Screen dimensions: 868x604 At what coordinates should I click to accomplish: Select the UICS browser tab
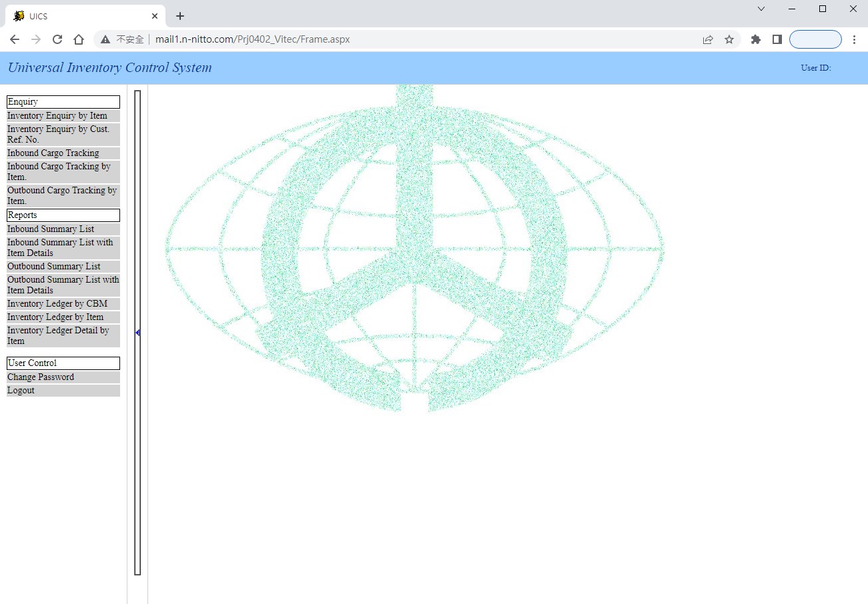[85, 16]
